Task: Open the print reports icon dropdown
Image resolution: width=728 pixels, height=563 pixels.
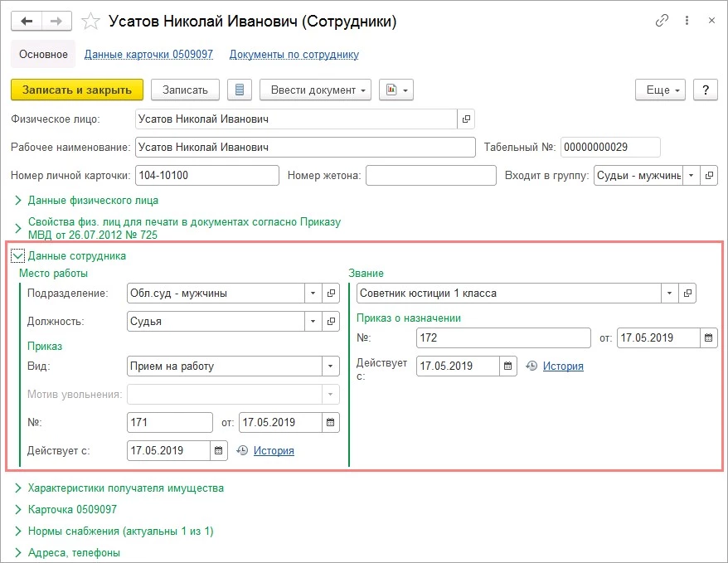Action: click(x=396, y=90)
